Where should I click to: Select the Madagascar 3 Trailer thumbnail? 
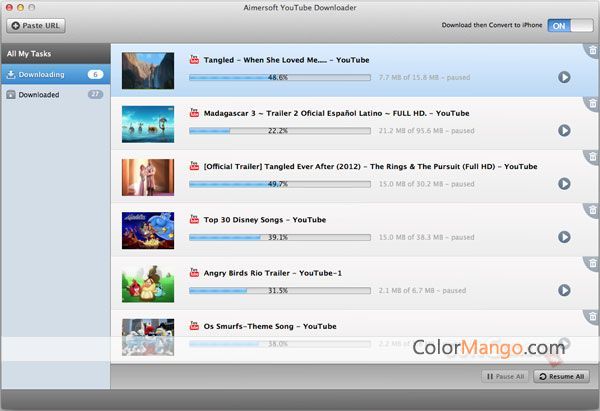[x=148, y=124]
